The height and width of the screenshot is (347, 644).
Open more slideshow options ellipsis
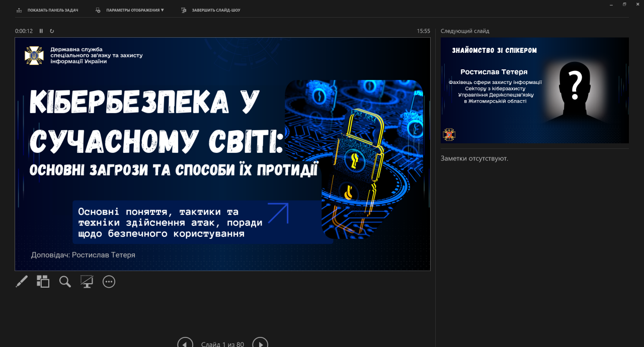click(x=109, y=282)
